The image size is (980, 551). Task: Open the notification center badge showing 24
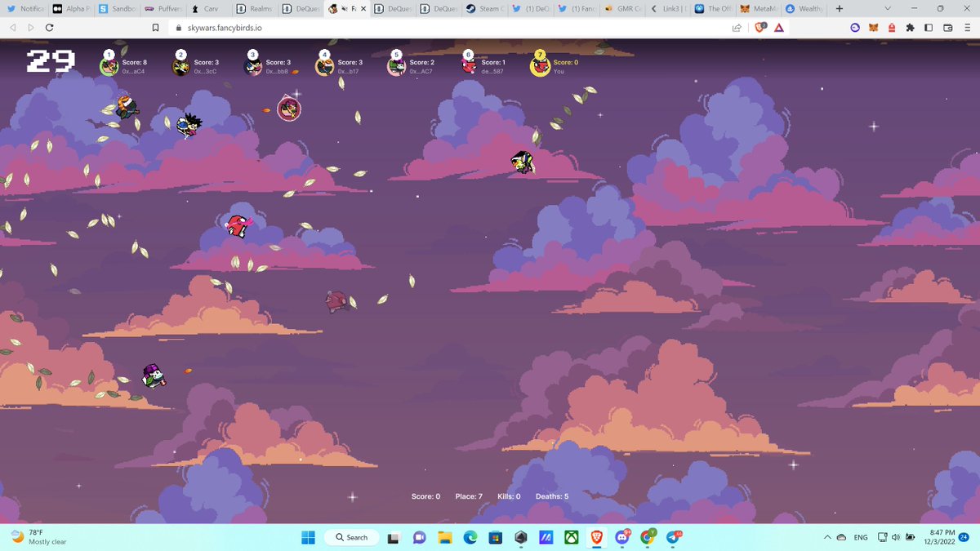[x=964, y=537]
